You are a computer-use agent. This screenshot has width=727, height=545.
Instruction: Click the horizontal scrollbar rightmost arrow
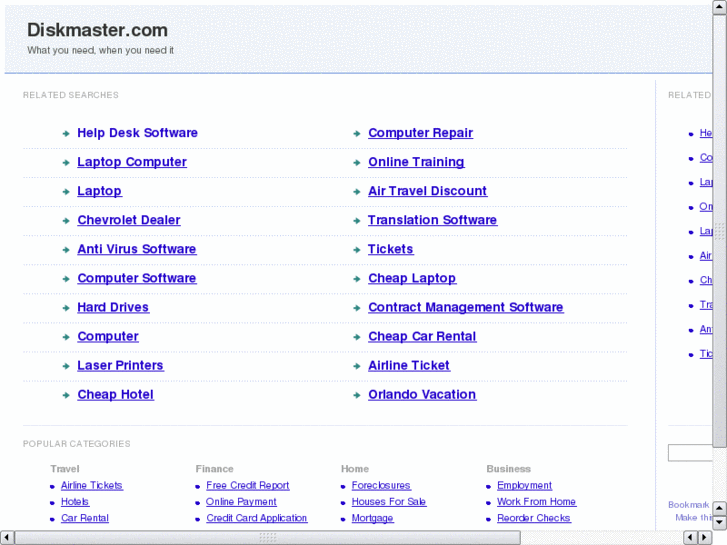705,538
